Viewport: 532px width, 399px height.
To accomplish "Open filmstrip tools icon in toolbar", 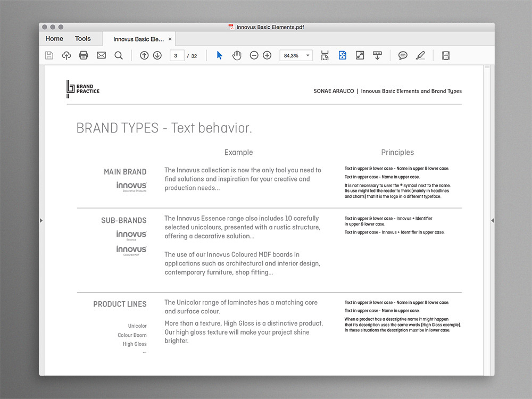I will pyautogui.click(x=446, y=55).
